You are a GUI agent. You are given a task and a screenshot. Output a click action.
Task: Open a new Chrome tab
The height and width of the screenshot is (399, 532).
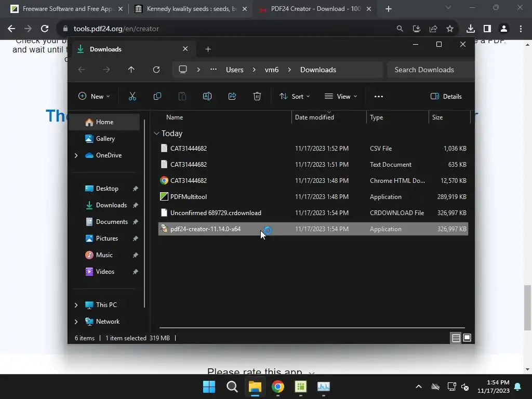(389, 9)
